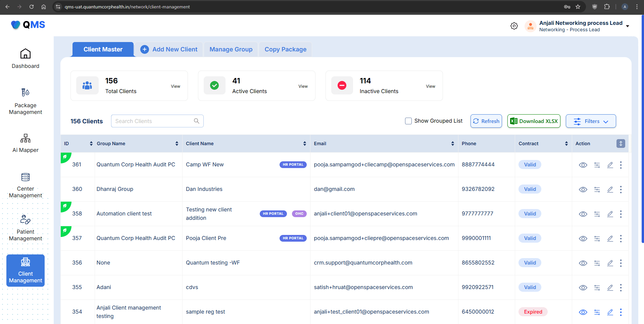Edit the Dan Industries client entry
The width and height of the screenshot is (644, 324).
click(610, 190)
